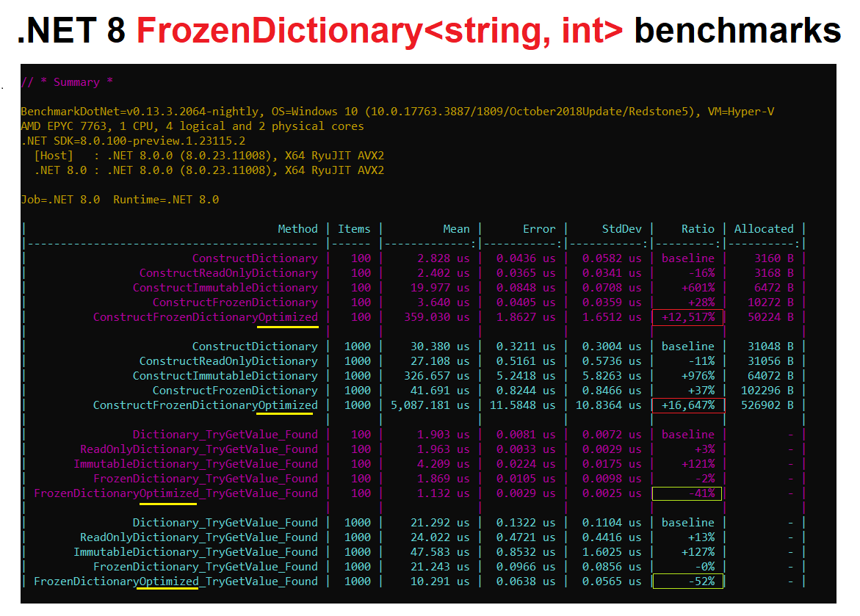
Task: Click the '.NET SDK=8.0.100-preview.1.23115.2' line
Action: 133,141
